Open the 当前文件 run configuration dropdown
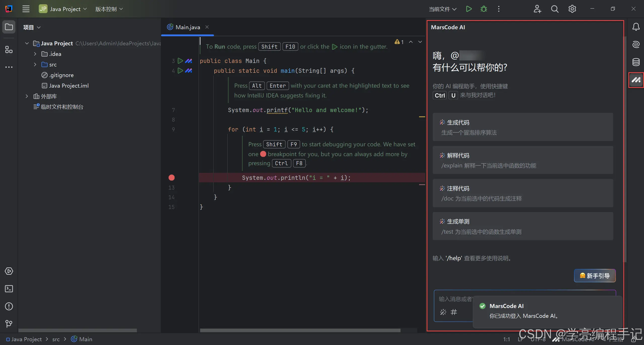Screen dimensions: 644x345 [x=442, y=9]
